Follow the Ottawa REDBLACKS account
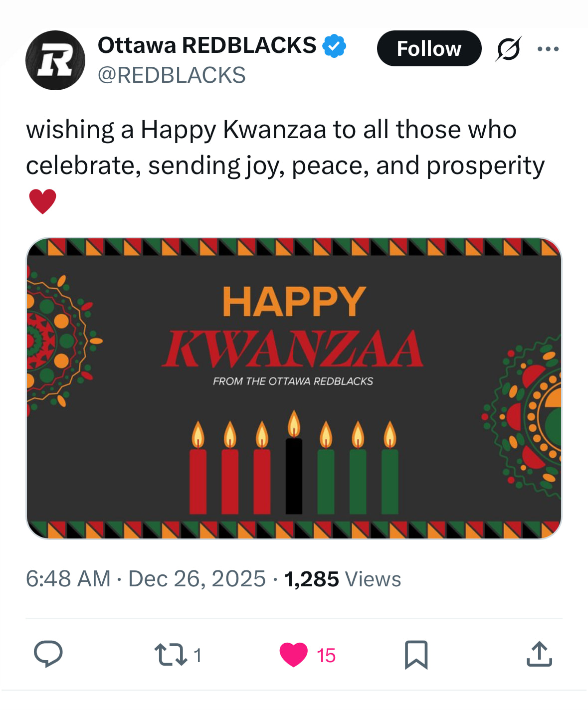This screenshot has height=710, width=588. 429,49
